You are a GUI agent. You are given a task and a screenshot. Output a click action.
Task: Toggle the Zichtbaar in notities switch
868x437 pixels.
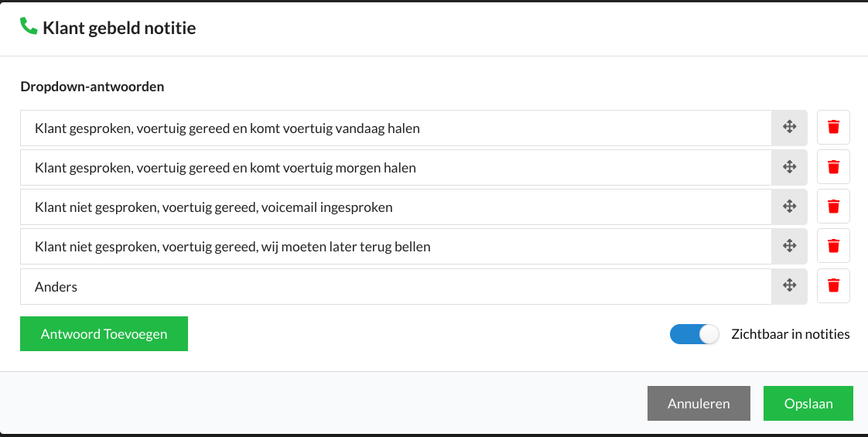(694, 334)
